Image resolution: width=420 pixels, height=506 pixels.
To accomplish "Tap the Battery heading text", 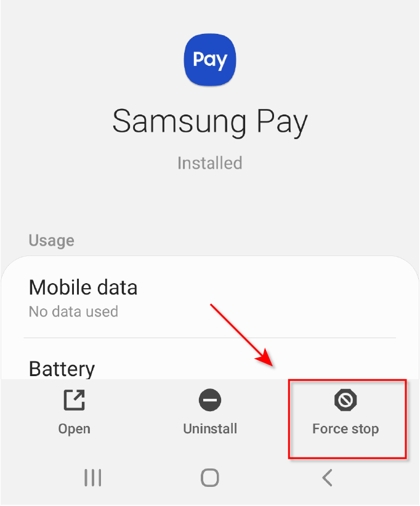I will (62, 369).
